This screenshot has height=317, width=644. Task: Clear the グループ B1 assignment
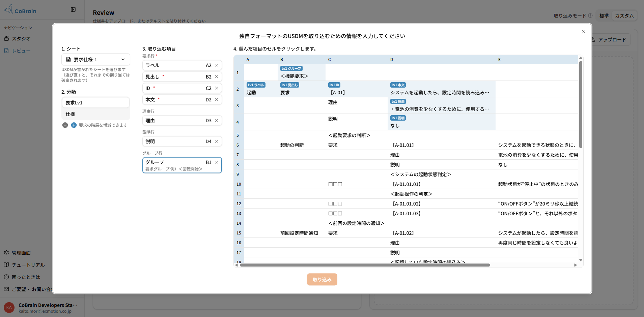pyautogui.click(x=217, y=162)
